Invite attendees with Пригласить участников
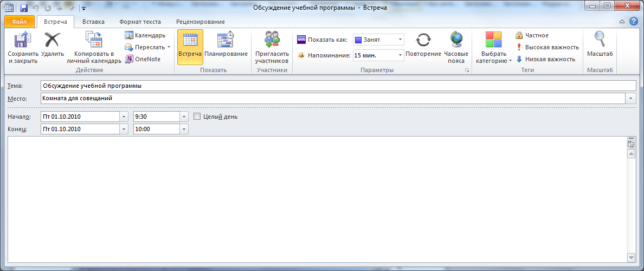This screenshot has width=644, height=271. point(272,47)
